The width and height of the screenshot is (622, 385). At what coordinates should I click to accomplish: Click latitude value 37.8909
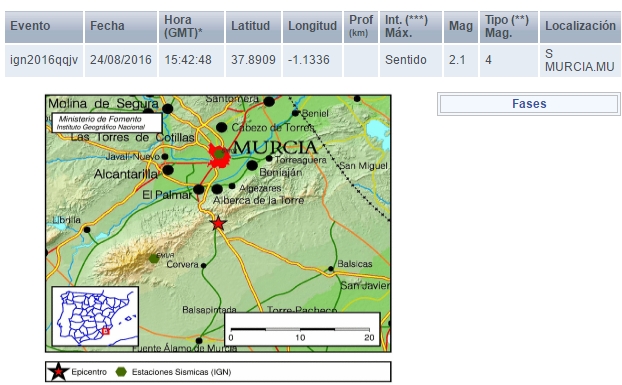click(x=253, y=60)
